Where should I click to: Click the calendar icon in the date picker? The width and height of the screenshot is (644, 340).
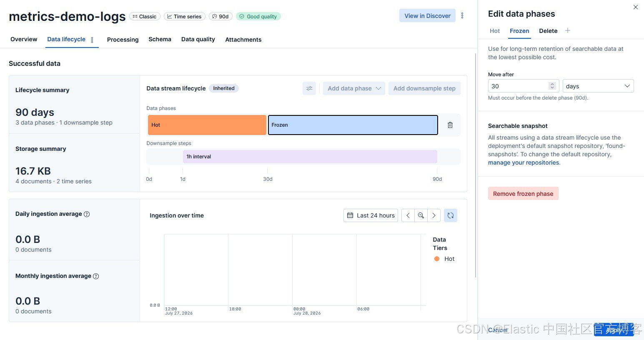(350, 215)
